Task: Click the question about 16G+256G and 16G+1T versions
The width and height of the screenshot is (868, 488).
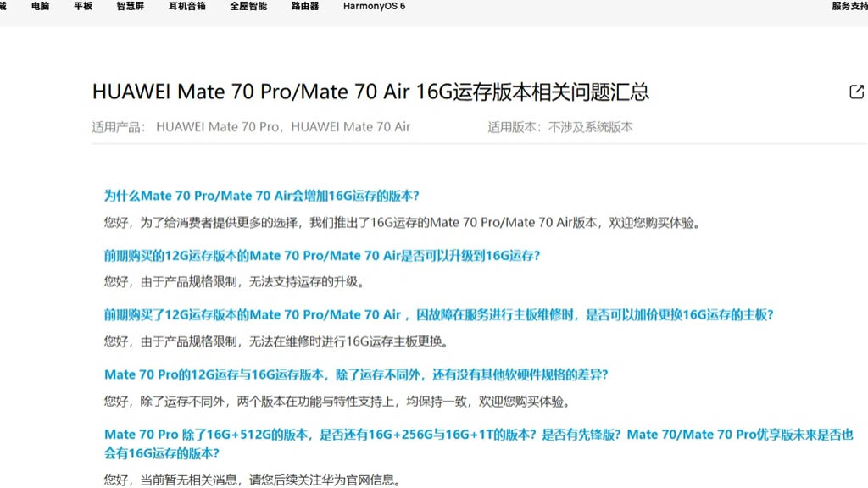Action: click(x=478, y=435)
